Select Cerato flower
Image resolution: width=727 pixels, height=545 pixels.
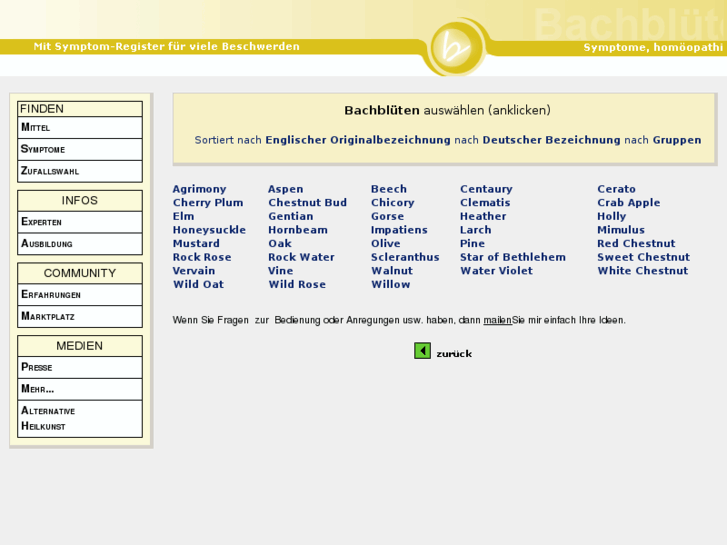tap(616, 189)
